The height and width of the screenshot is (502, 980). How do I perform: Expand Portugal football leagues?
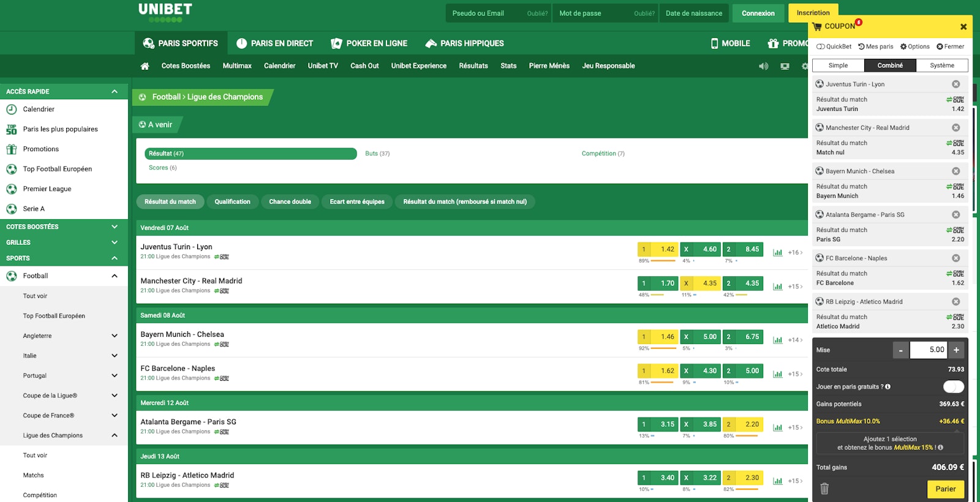coord(115,375)
